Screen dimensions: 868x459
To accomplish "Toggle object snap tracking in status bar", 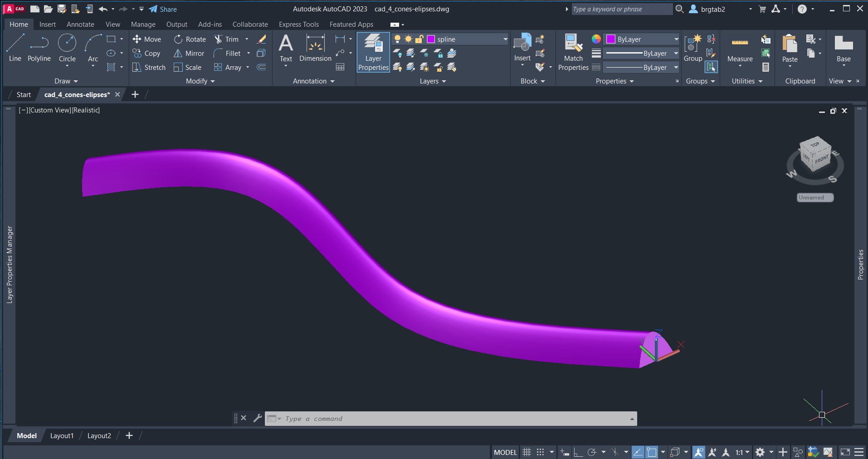I will coord(638,452).
